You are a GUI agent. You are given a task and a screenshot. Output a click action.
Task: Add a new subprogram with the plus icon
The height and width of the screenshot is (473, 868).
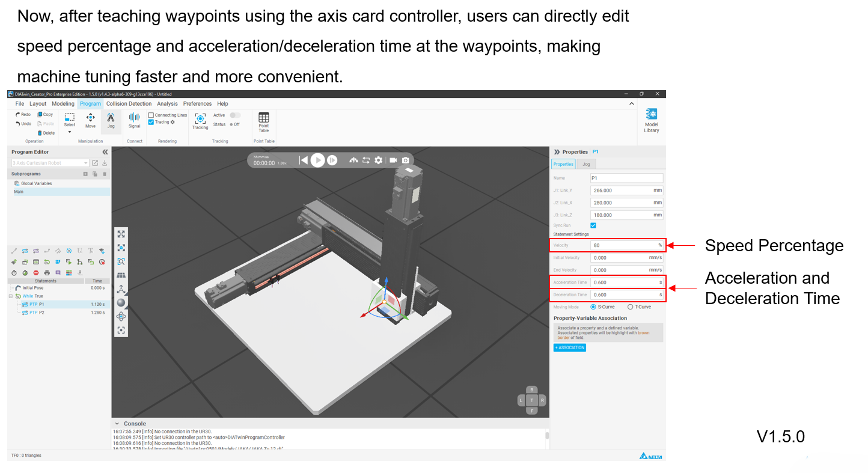(85, 174)
